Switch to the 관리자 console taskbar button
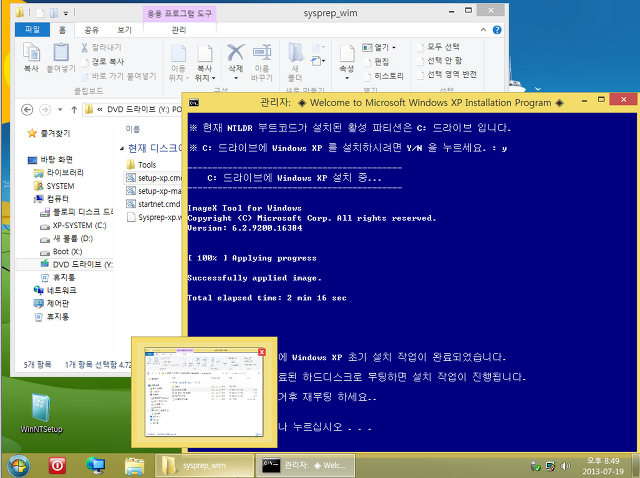 (x=305, y=465)
